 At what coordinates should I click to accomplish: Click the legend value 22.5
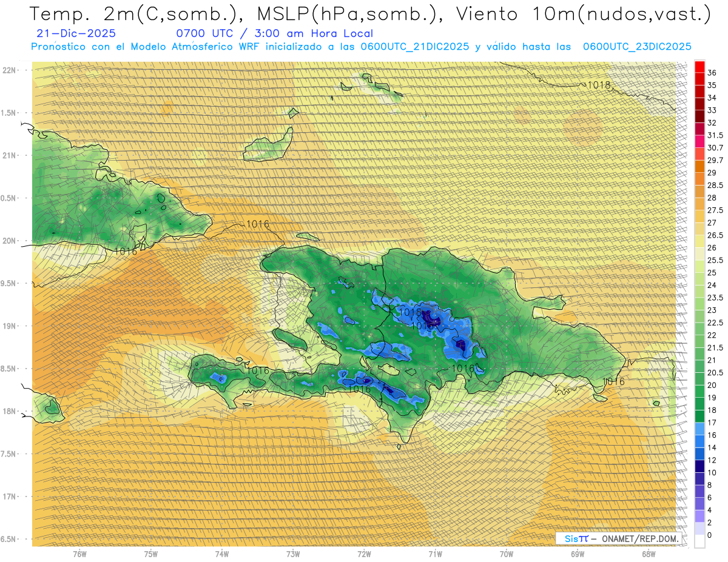[715, 323]
